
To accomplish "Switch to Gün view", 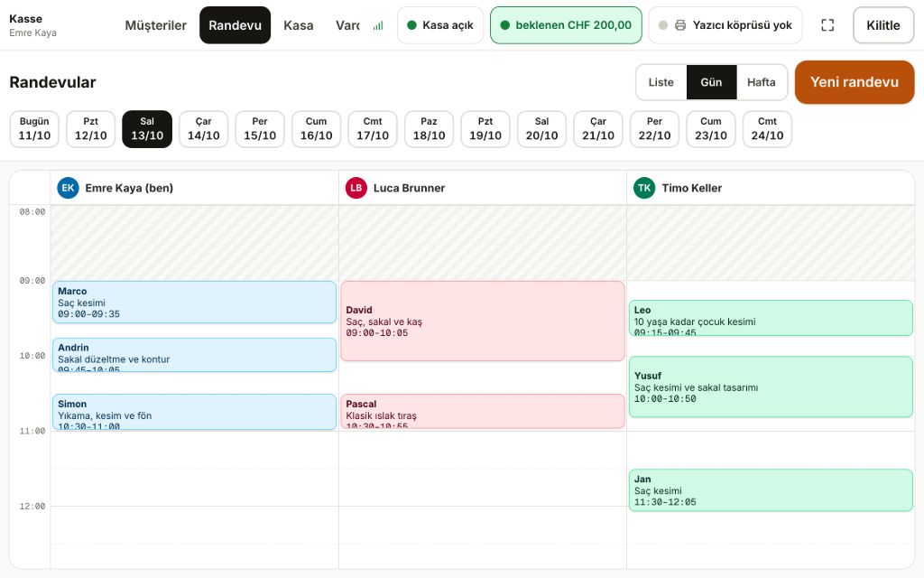I will coord(711,82).
